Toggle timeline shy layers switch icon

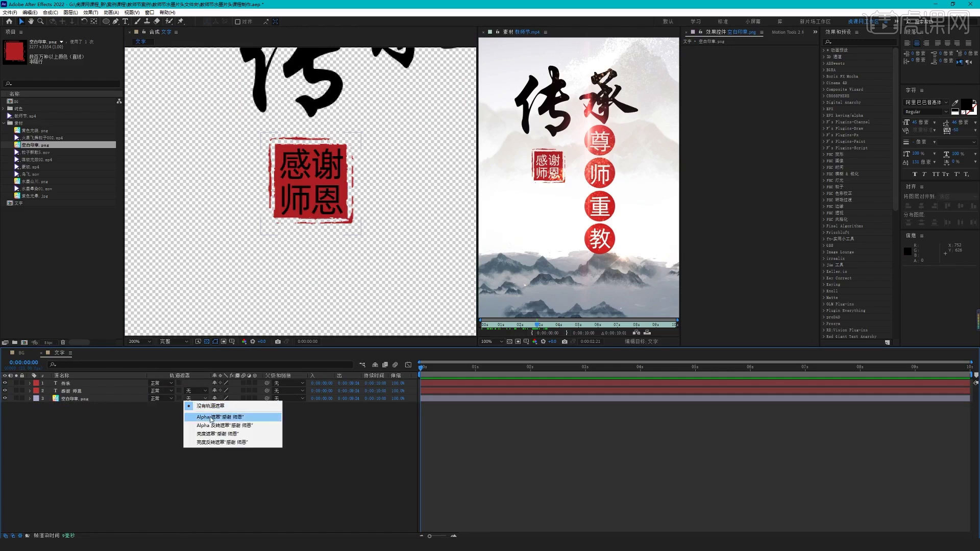pos(375,365)
